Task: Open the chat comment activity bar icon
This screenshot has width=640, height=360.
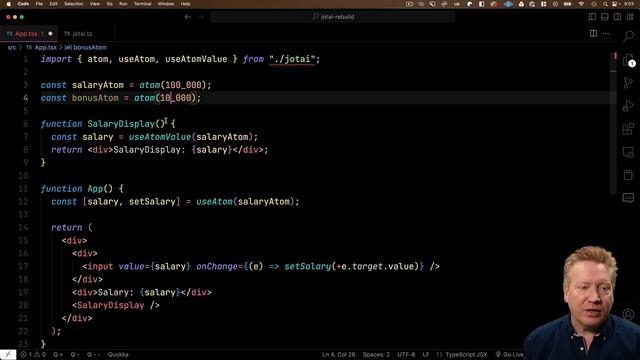Action: click(x=628, y=198)
